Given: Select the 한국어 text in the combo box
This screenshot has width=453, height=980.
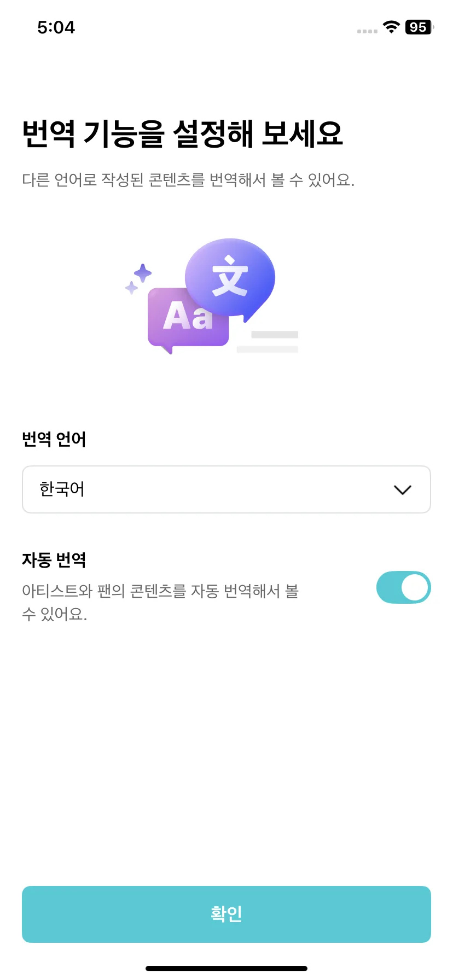Looking at the screenshot, I should coord(62,489).
